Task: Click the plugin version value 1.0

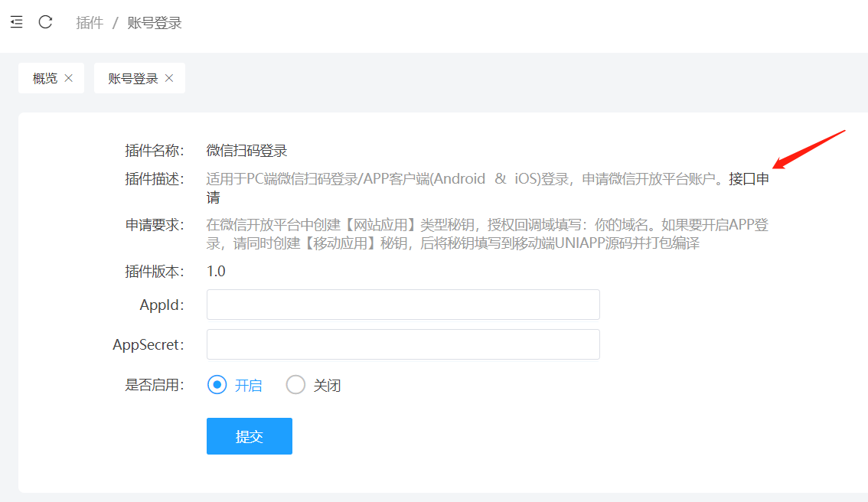Action: pos(216,271)
